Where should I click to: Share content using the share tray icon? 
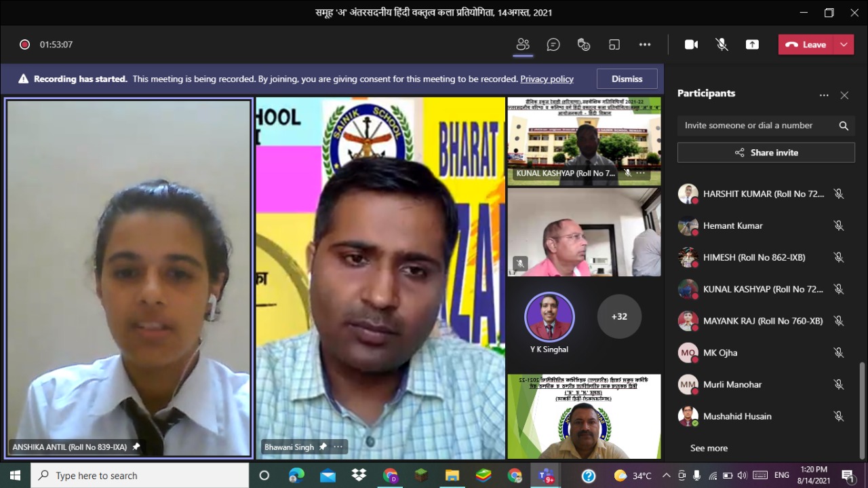(x=752, y=45)
